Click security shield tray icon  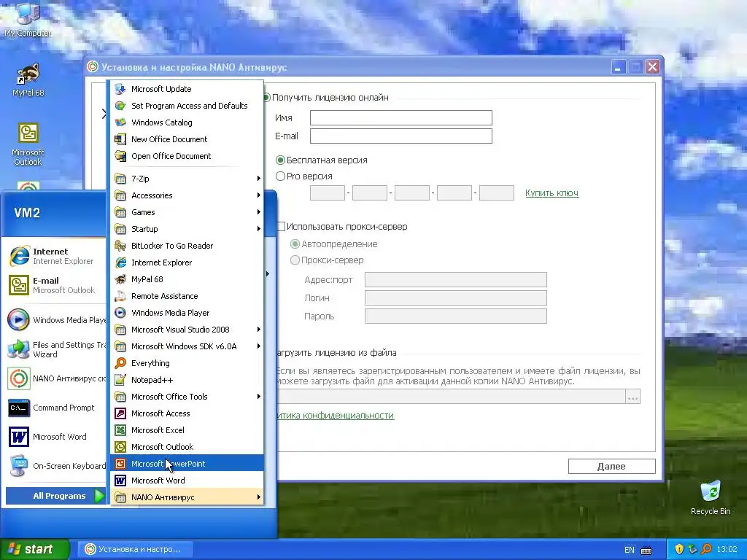(x=679, y=549)
